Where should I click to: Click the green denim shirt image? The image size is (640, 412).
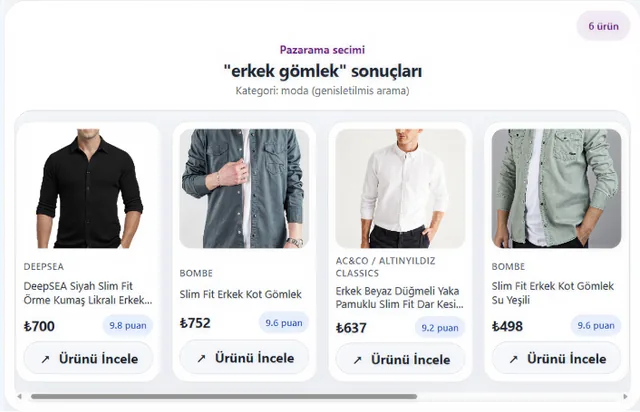(556, 188)
